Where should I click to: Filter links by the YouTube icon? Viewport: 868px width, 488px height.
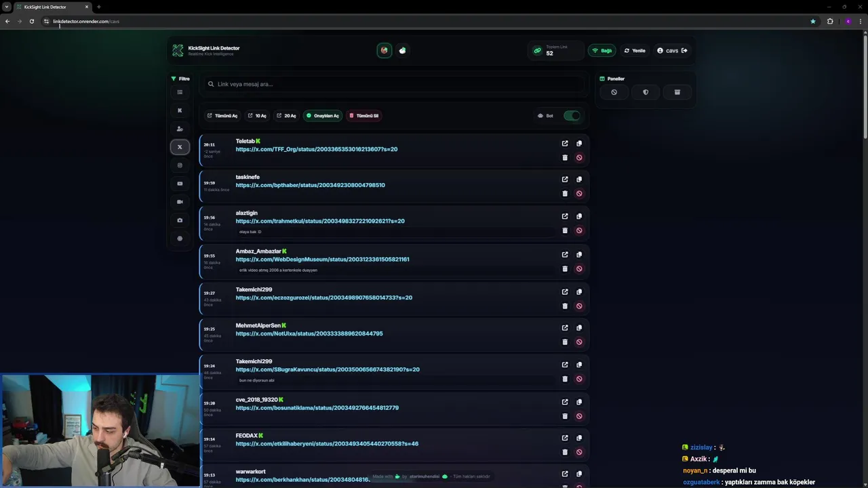180,184
